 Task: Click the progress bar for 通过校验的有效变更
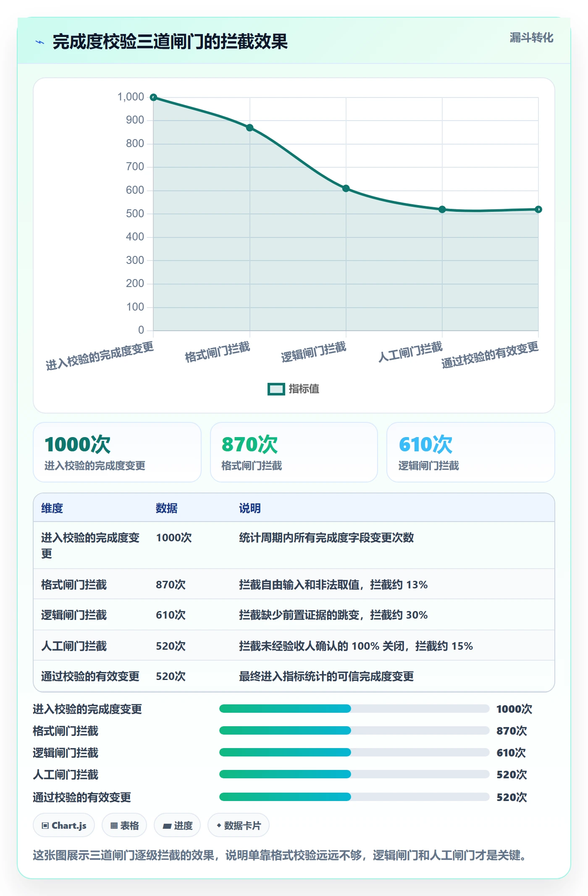[x=354, y=797]
